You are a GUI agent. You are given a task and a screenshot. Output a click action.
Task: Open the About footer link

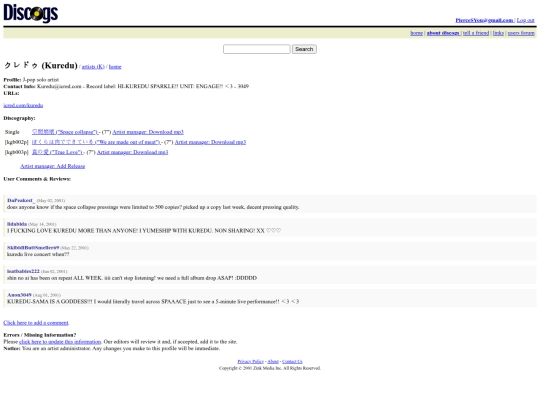coord(273,361)
